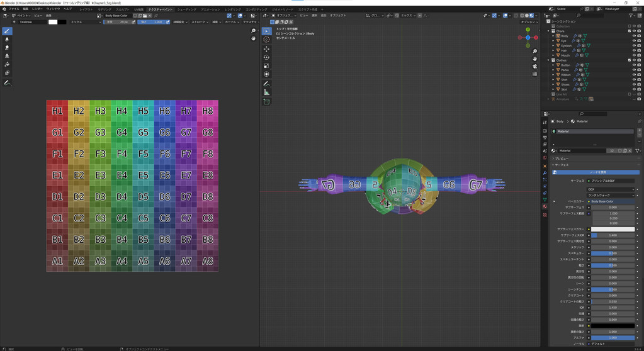The height and width of the screenshot is (351, 644).
Task: Expand the プレビュー panel in material properties
Action: [x=561, y=159]
